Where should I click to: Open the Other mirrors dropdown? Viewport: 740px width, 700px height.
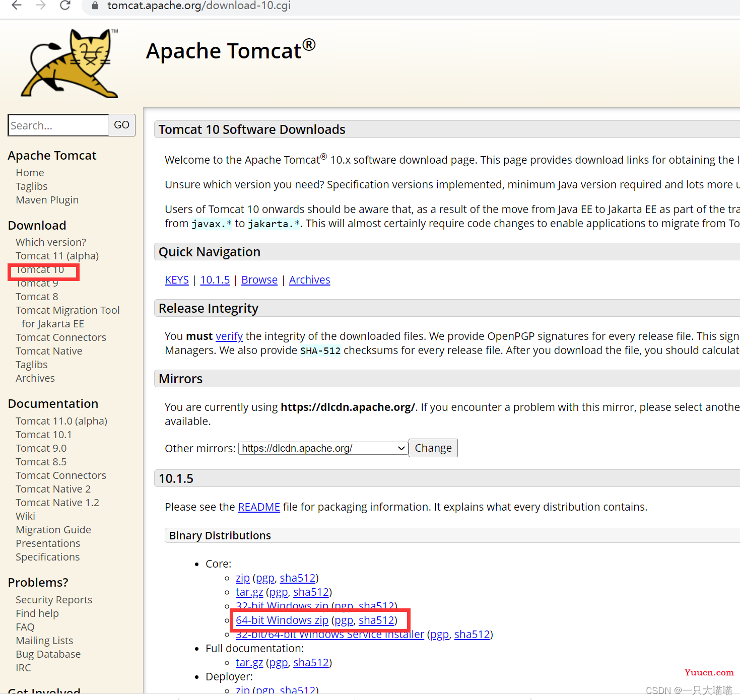323,448
